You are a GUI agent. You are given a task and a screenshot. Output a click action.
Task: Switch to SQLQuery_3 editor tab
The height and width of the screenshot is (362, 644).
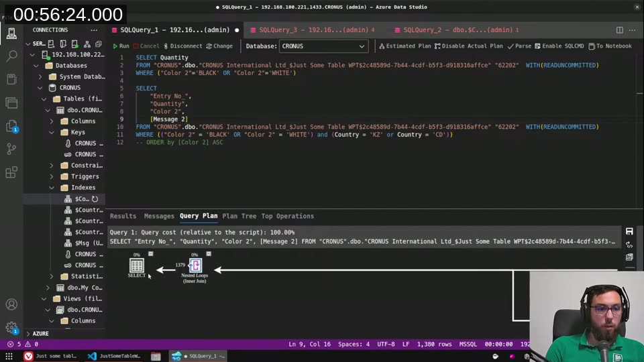313,30
